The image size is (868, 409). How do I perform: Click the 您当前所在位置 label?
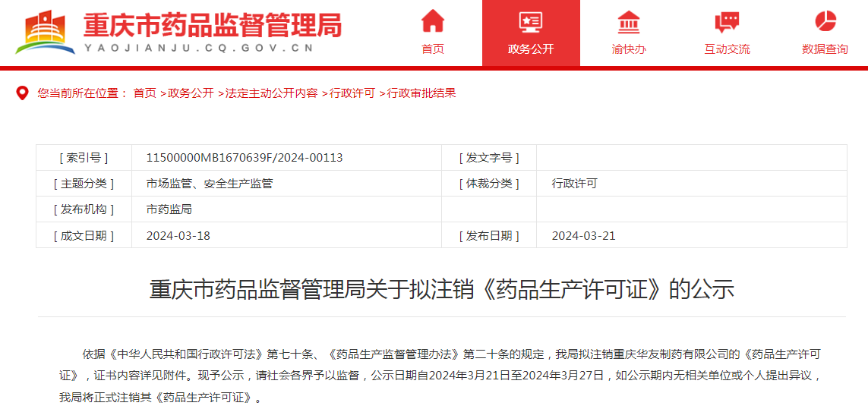(83, 93)
